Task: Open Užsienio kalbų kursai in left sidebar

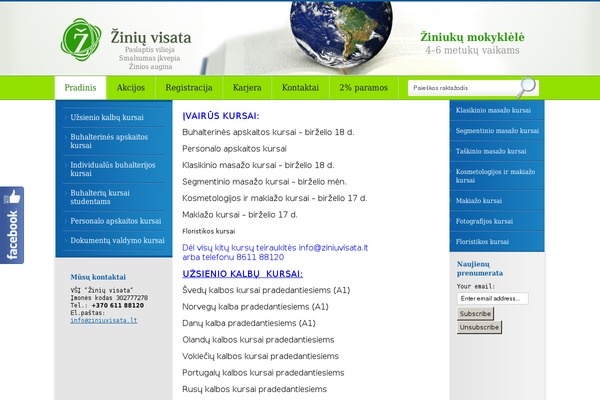Action: [x=107, y=118]
